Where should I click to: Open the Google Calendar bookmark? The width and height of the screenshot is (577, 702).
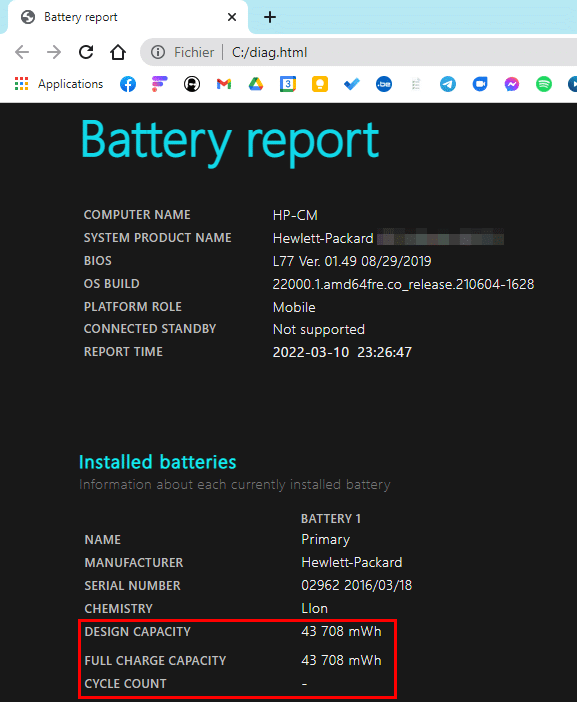[x=288, y=84]
